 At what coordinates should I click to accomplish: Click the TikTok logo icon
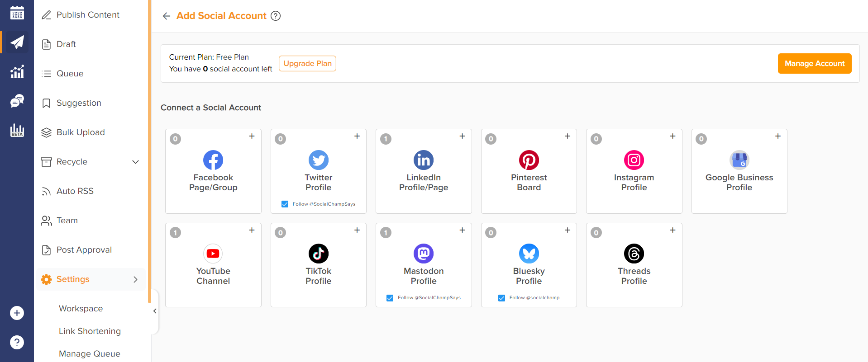pyautogui.click(x=319, y=254)
